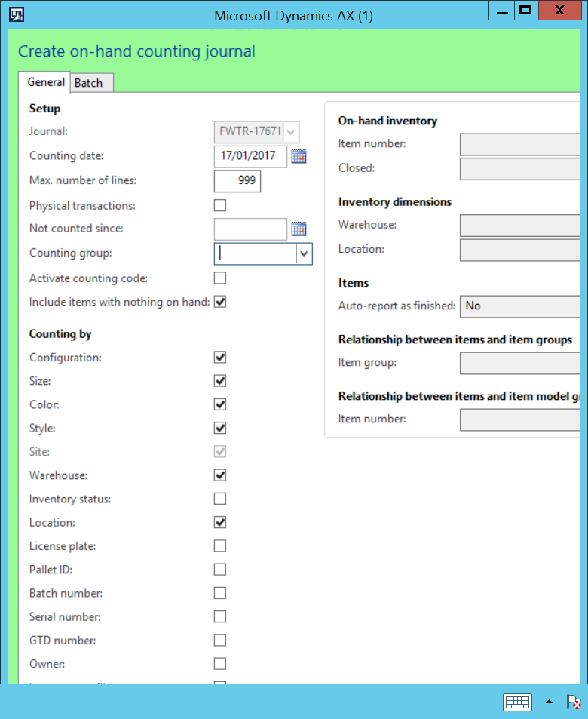Open the Not counted since calendar picker
Image resolution: width=588 pixels, height=719 pixels.
(x=299, y=229)
